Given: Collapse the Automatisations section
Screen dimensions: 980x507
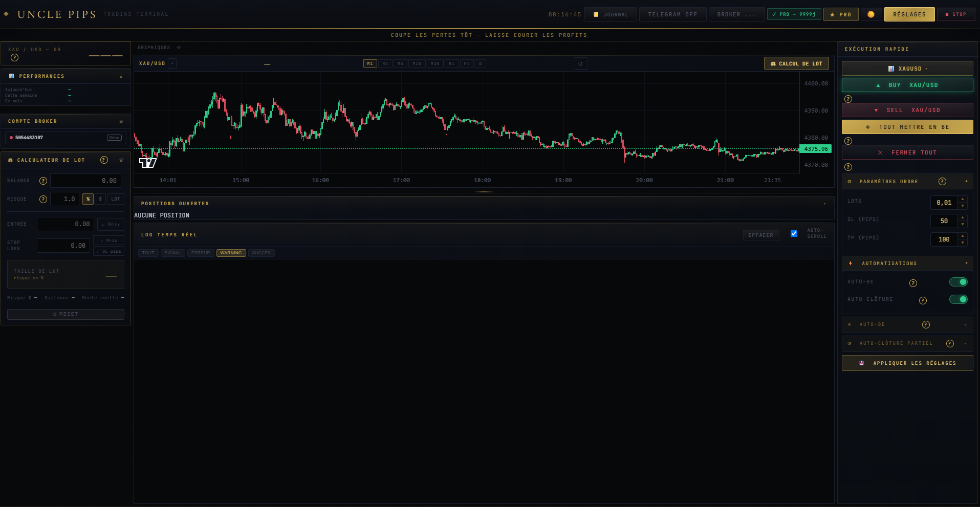Looking at the screenshot, I should (966, 263).
